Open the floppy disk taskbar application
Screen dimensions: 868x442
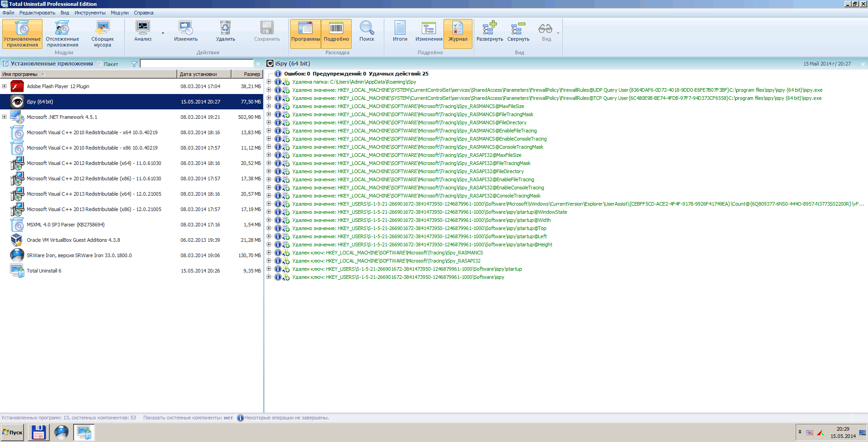click(39, 433)
